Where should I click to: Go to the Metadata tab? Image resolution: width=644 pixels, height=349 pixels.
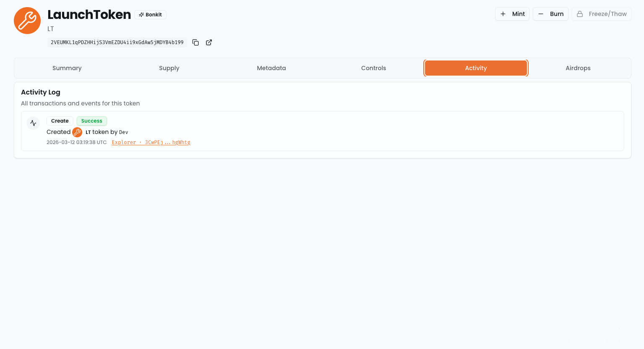tap(271, 68)
